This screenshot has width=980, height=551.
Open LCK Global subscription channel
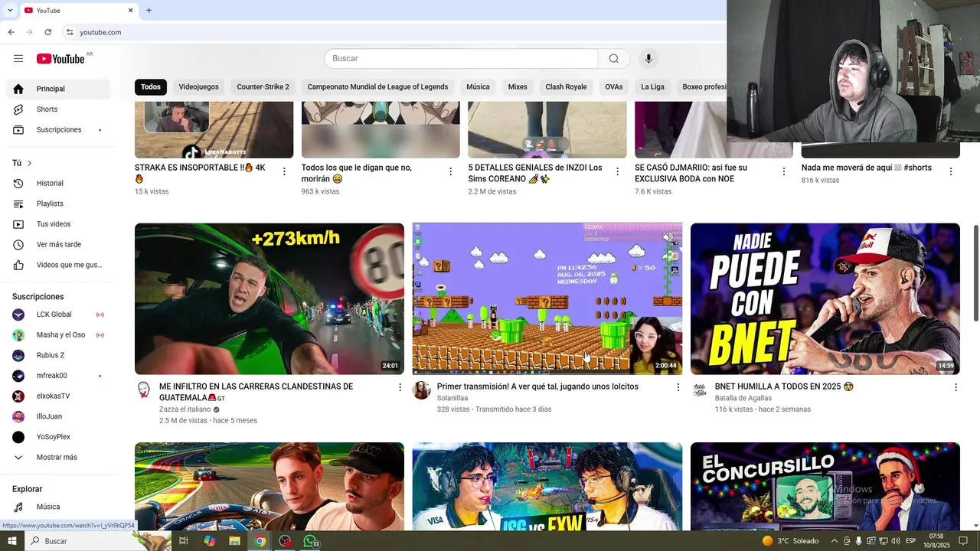click(58, 315)
